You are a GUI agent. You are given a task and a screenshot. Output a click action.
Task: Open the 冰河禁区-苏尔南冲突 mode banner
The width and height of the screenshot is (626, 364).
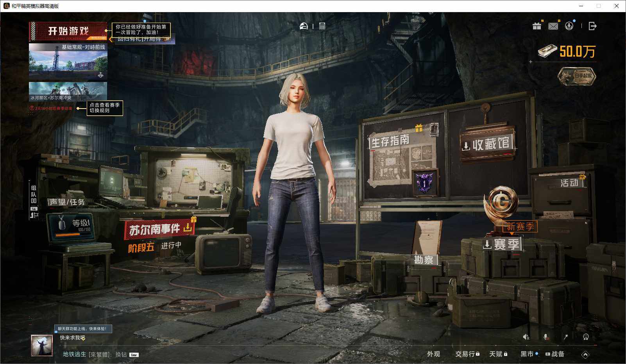click(x=68, y=91)
